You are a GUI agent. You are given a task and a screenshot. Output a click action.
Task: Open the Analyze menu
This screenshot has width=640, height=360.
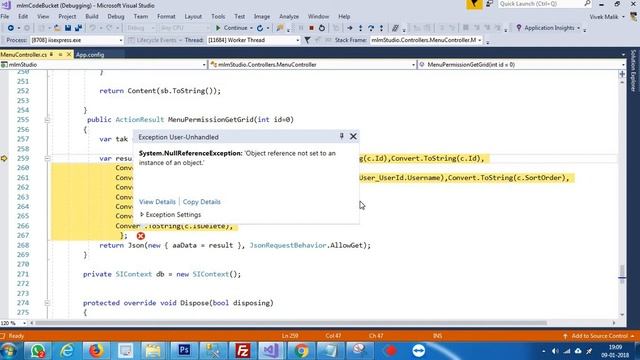289,16
